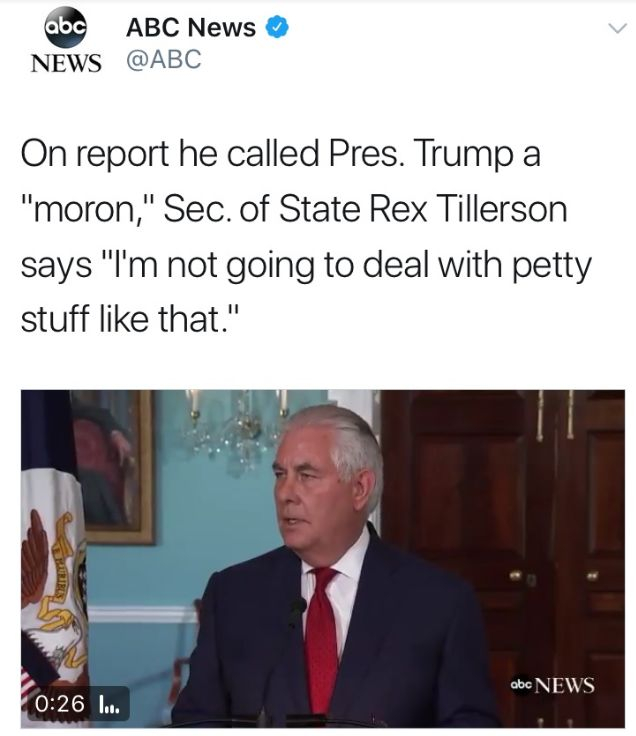Click the abc NEWS watermark in the video
Image resolution: width=636 pixels, height=736 pixels.
[x=552, y=685]
